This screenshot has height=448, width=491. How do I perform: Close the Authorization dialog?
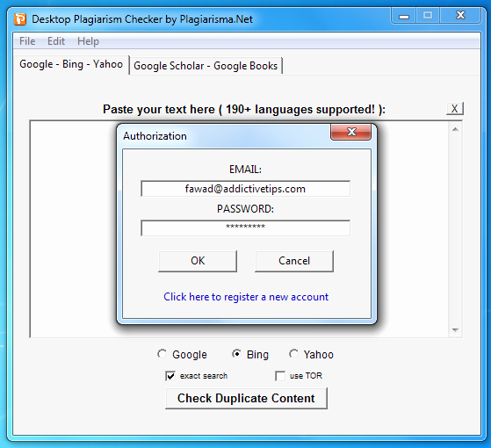click(x=351, y=132)
